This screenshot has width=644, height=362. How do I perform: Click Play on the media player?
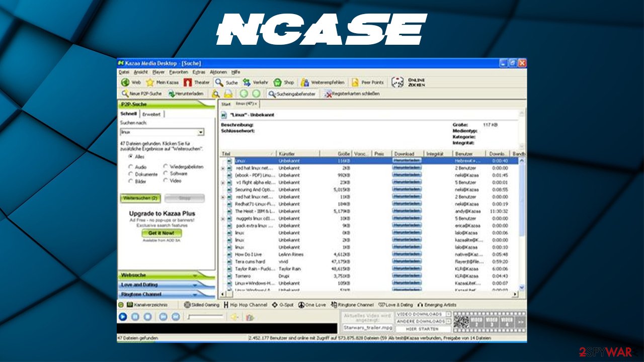[122, 317]
